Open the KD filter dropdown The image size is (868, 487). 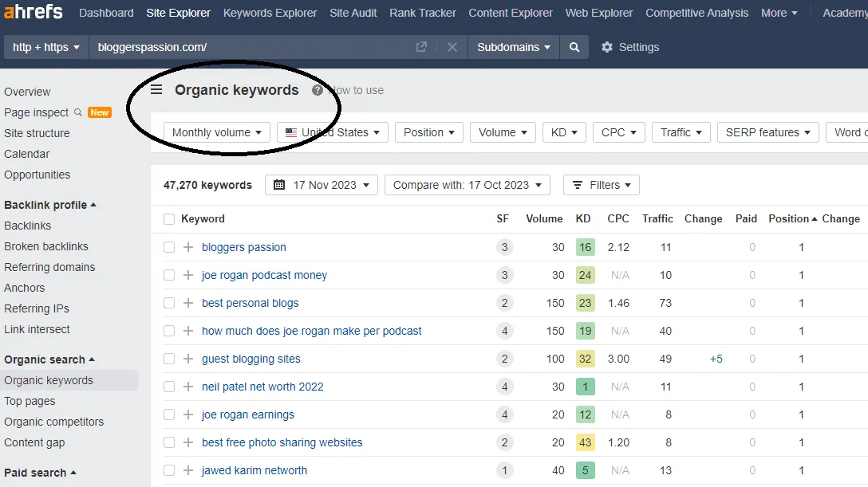pos(564,132)
